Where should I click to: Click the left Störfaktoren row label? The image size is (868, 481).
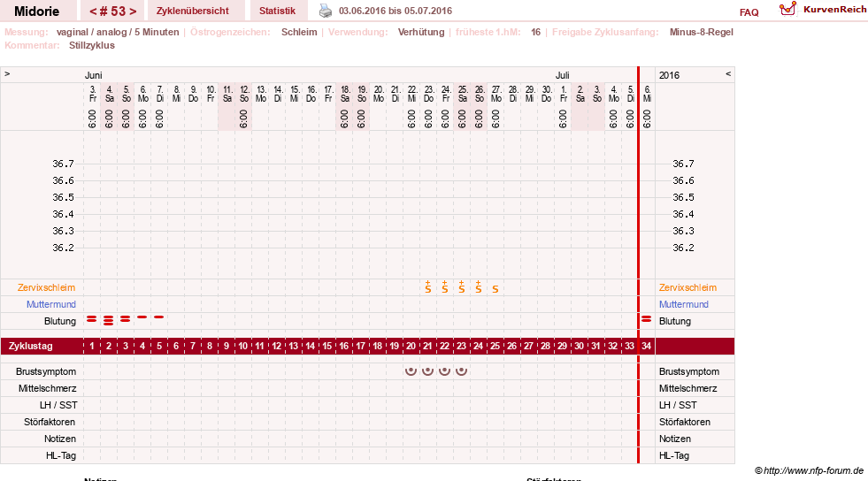coord(50,422)
